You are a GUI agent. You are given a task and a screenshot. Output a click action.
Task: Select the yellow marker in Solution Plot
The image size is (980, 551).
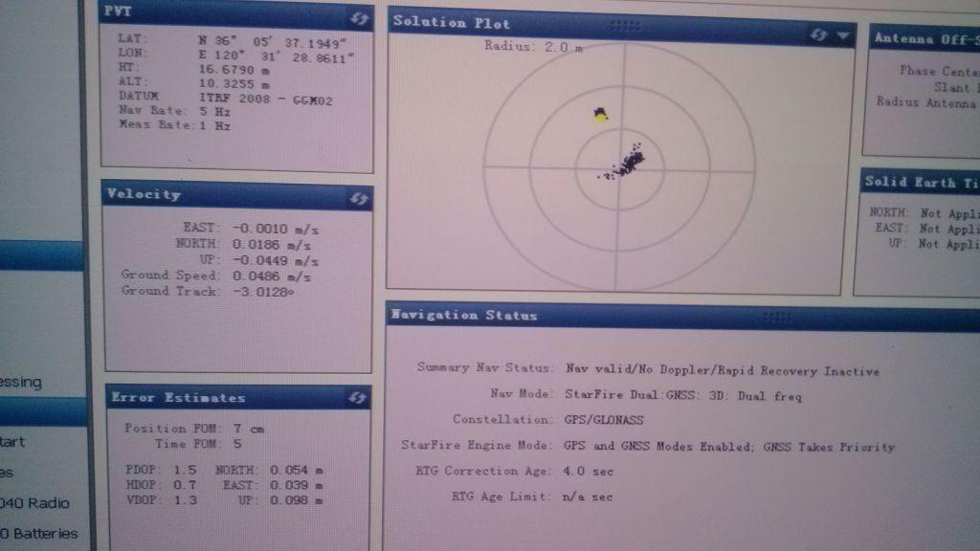click(x=600, y=115)
